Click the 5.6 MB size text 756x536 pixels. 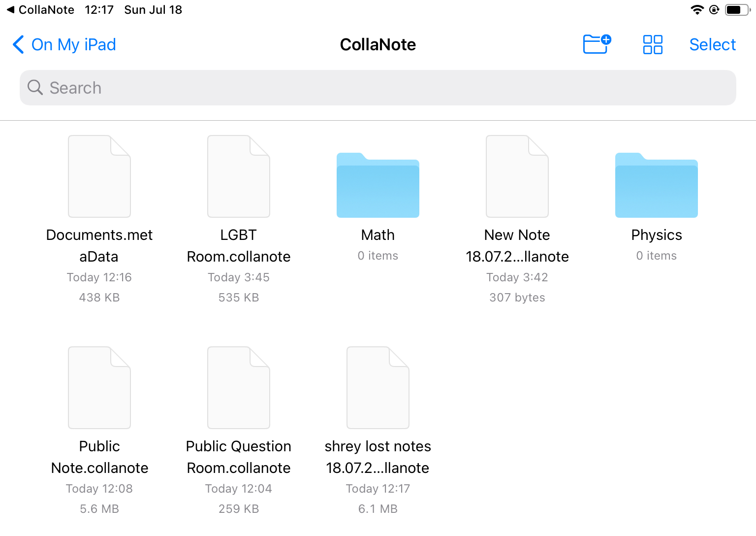pyautogui.click(x=99, y=509)
